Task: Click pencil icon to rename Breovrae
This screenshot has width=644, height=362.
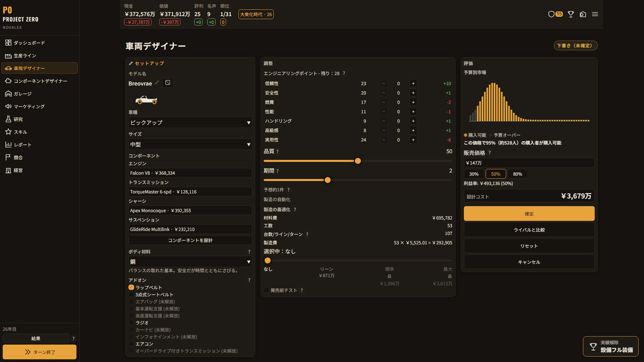Action: click(157, 83)
